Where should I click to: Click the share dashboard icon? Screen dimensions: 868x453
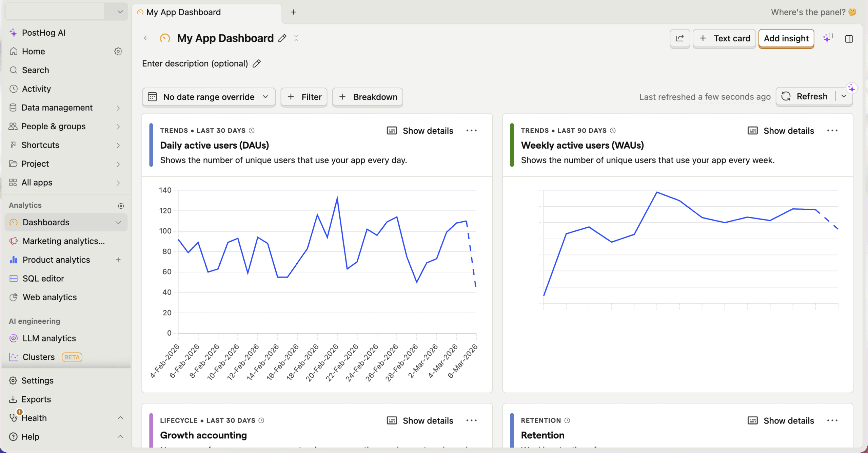point(679,38)
